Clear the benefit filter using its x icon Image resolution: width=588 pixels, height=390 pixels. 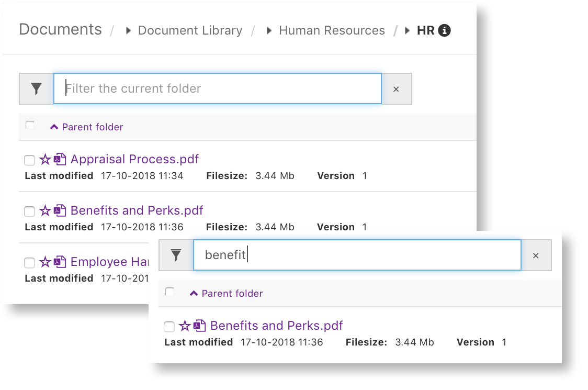(536, 255)
